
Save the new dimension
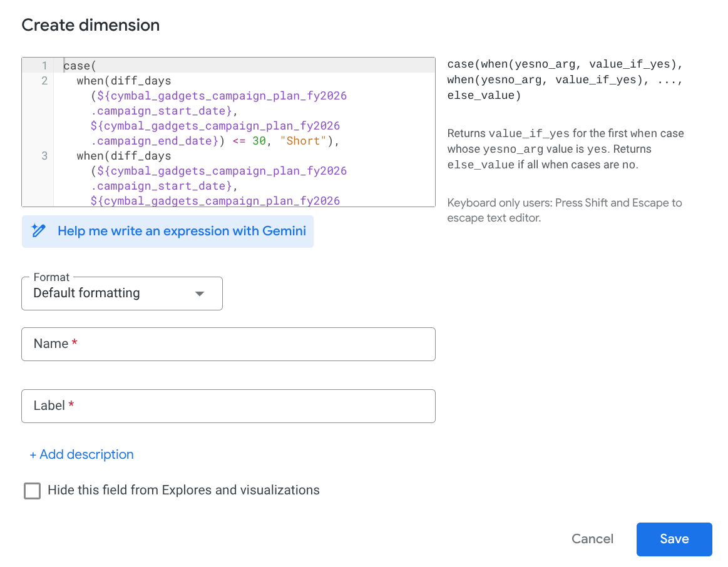[x=674, y=539]
